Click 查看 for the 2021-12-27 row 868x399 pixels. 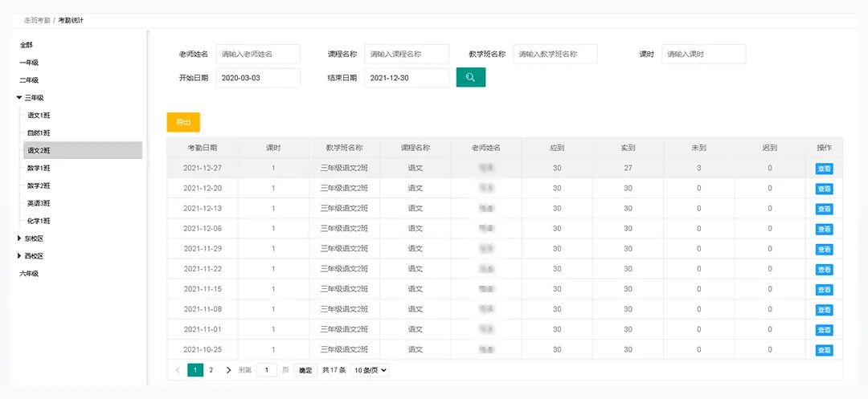[824, 169]
